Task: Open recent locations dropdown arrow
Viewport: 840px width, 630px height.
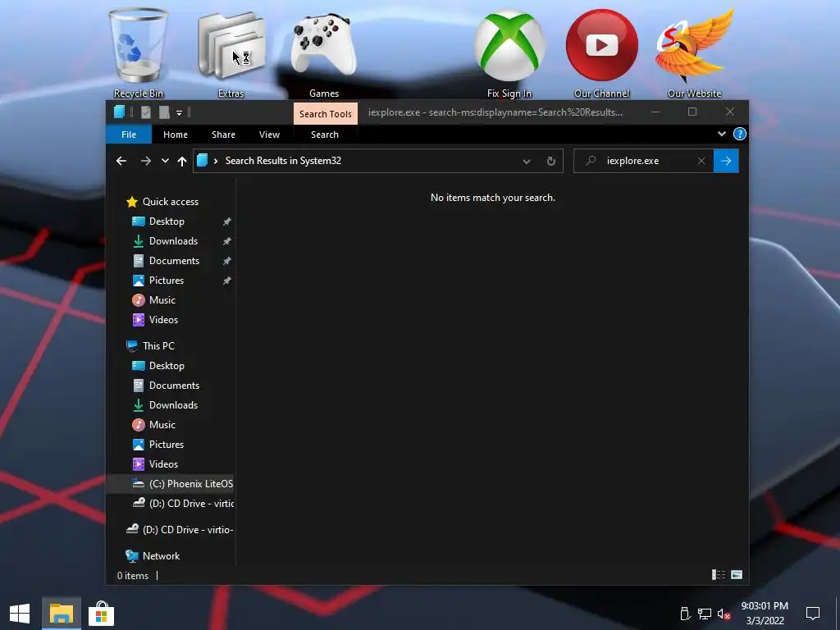Action: [x=165, y=161]
